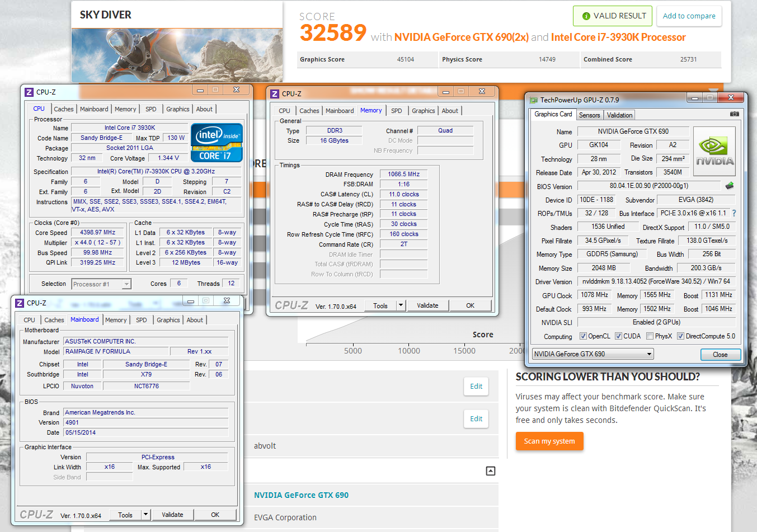Toggle the PhysX checkbox
This screenshot has height=532, width=757.
point(650,336)
